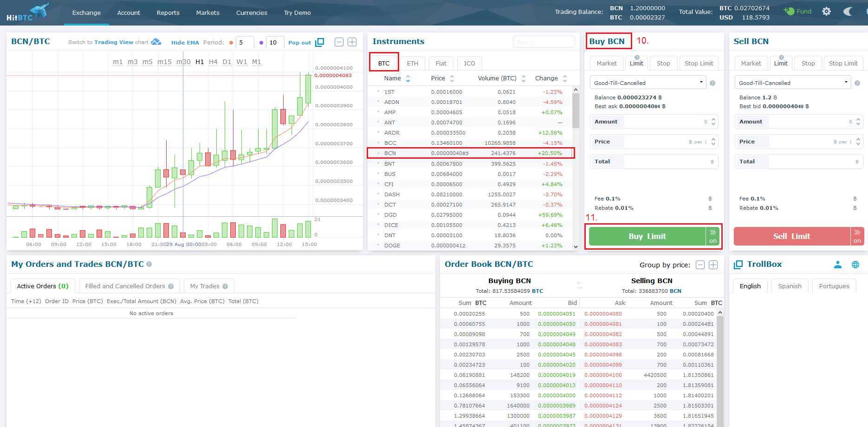Click the orange EMA period color dot
This screenshot has width=868, height=427.
pyautogui.click(x=231, y=43)
